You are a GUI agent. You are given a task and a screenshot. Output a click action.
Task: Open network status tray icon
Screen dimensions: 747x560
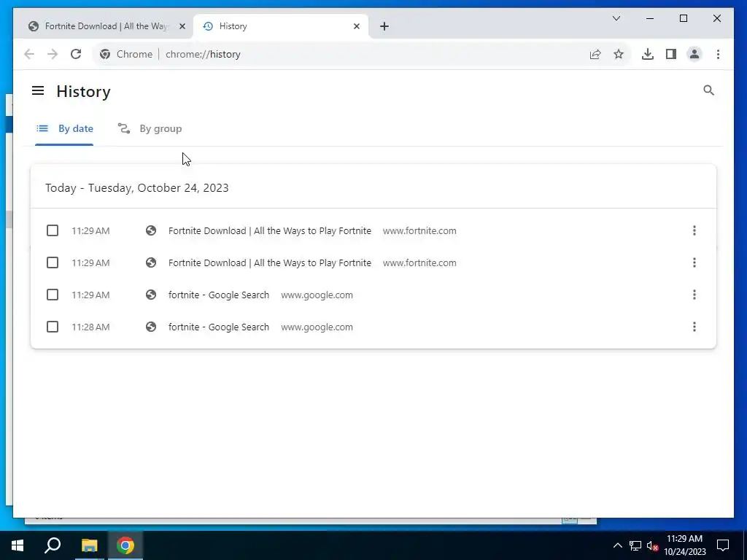(635, 545)
